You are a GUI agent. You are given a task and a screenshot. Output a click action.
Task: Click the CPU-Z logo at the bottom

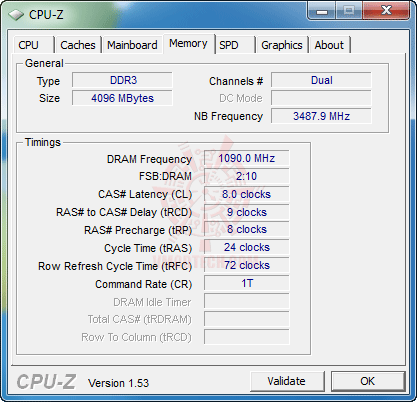pyautogui.click(x=46, y=382)
